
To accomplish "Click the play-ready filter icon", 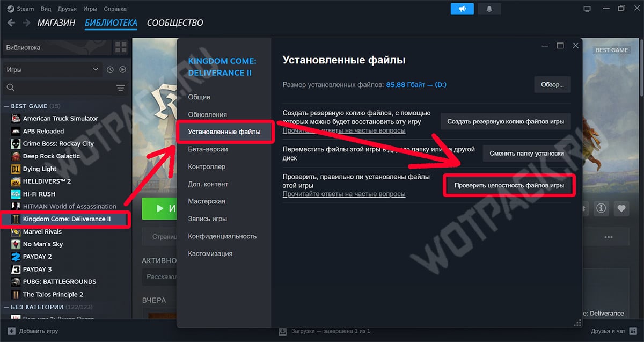I will [122, 70].
